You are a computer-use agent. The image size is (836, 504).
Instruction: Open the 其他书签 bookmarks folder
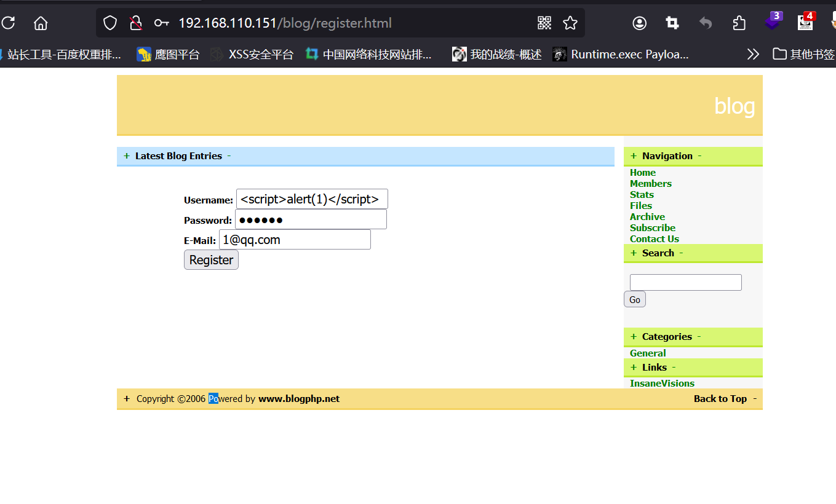[803, 54]
